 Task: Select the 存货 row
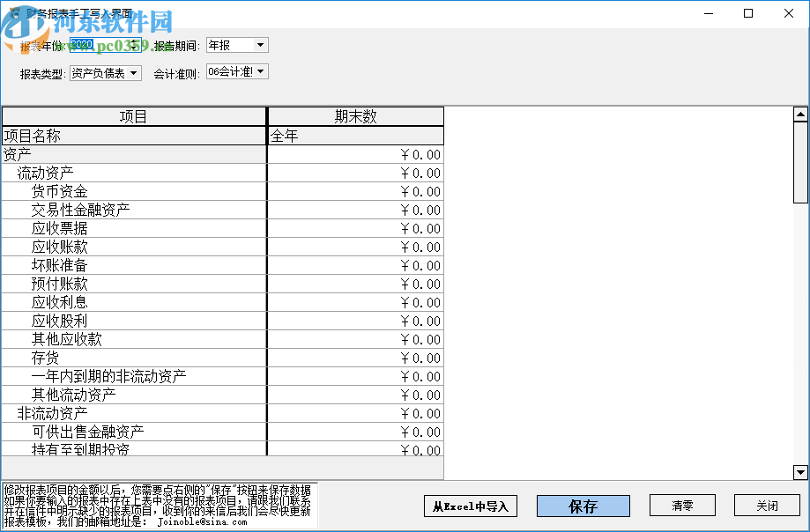[132, 358]
